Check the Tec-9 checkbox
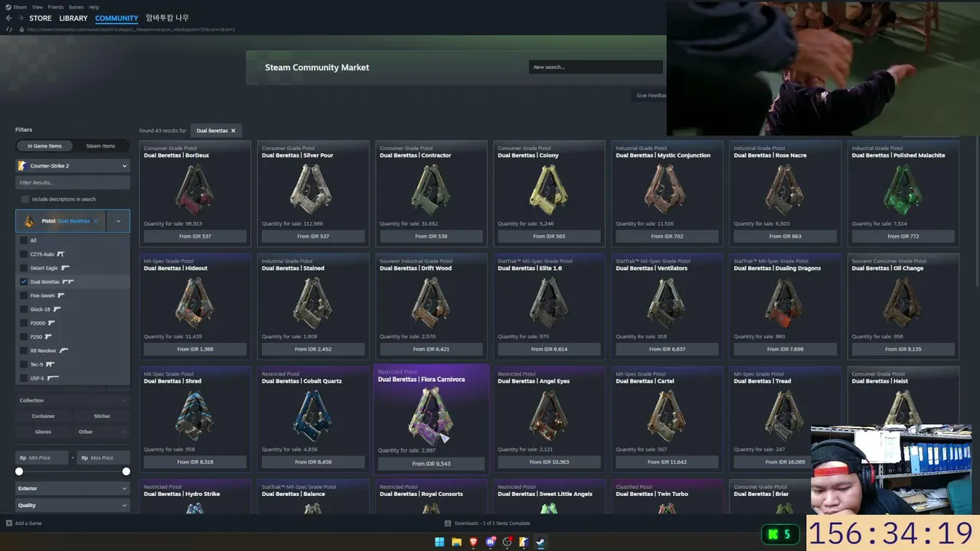The height and width of the screenshot is (551, 980). click(x=24, y=364)
